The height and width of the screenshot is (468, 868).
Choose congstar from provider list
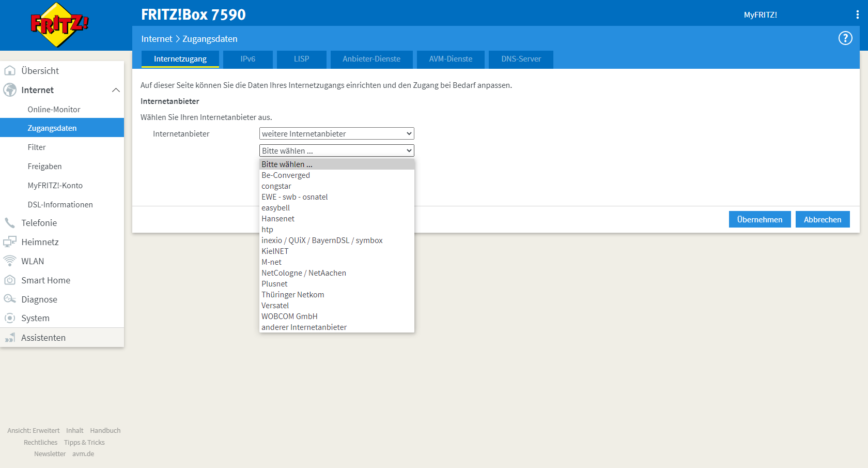click(337, 186)
